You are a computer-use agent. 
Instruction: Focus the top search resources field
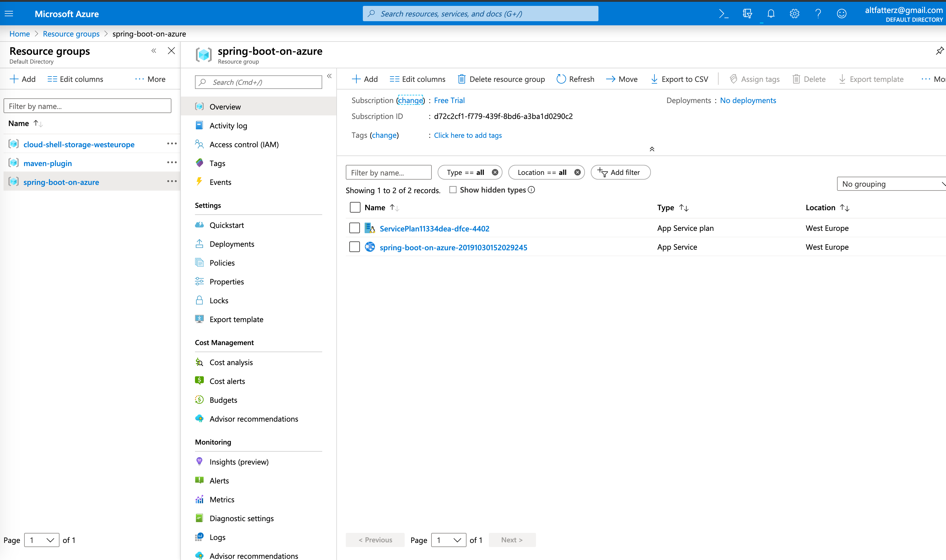(480, 14)
